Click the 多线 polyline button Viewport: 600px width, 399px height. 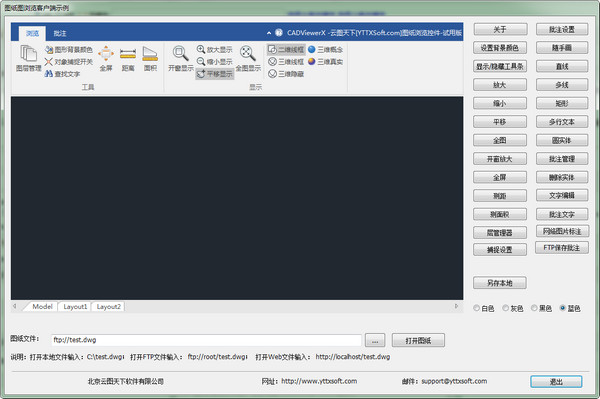(x=562, y=85)
